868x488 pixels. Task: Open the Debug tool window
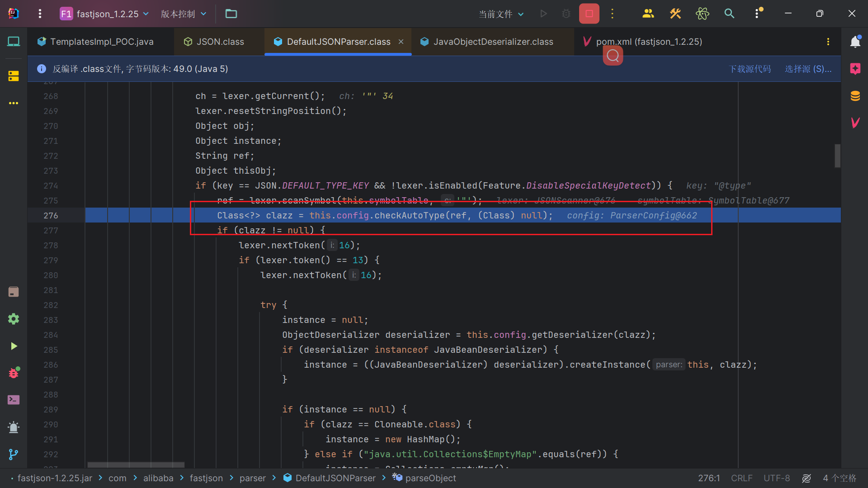[x=14, y=373]
